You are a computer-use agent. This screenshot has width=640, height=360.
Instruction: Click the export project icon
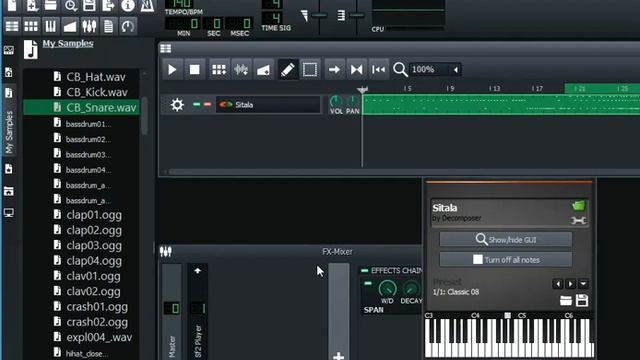tap(109, 6)
